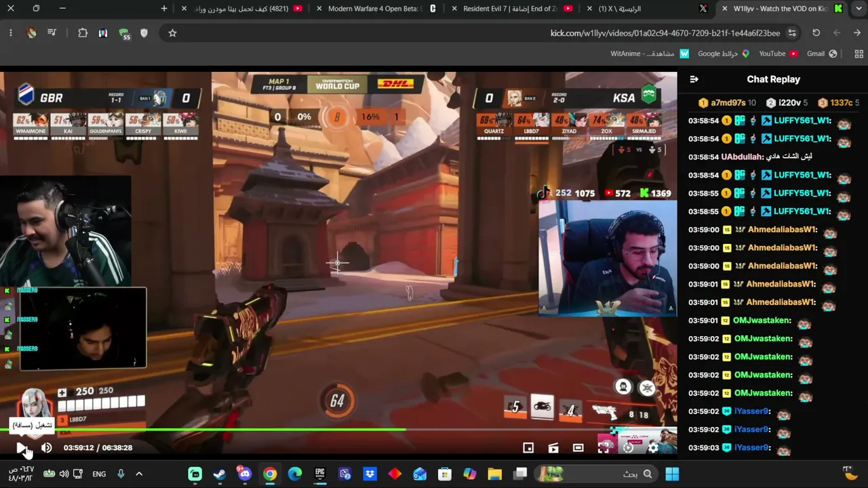Show hidden system tray icons
Viewport: 868px width, 488px height.
pos(139,474)
